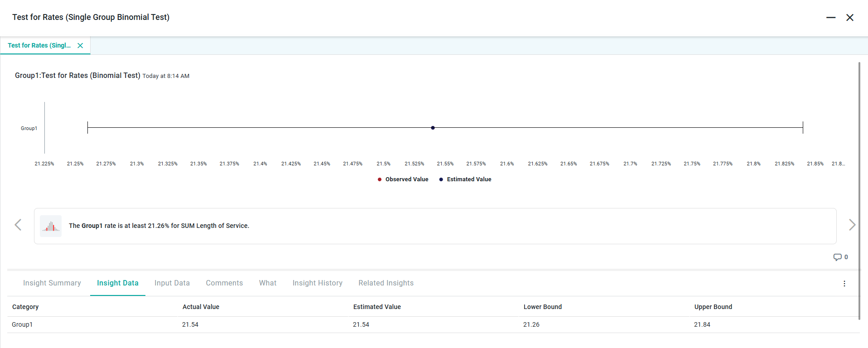Open the Related Insights tab

coord(386,283)
